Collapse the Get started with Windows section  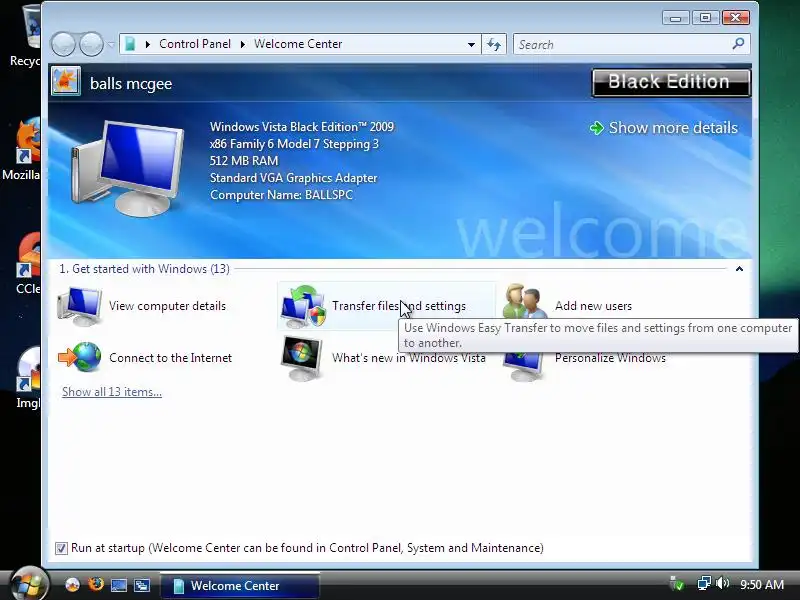[739, 269]
